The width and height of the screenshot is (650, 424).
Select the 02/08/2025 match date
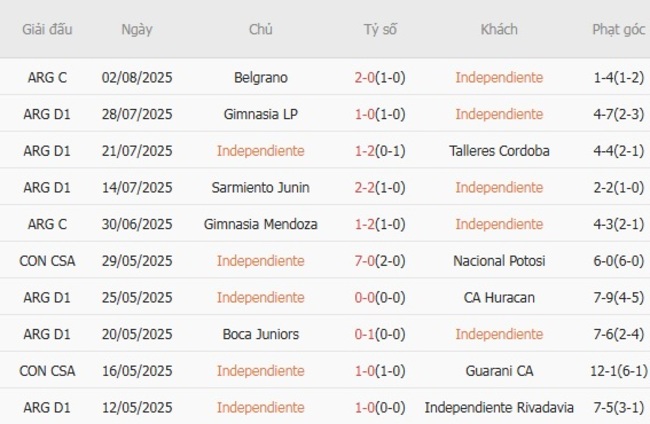137,77
